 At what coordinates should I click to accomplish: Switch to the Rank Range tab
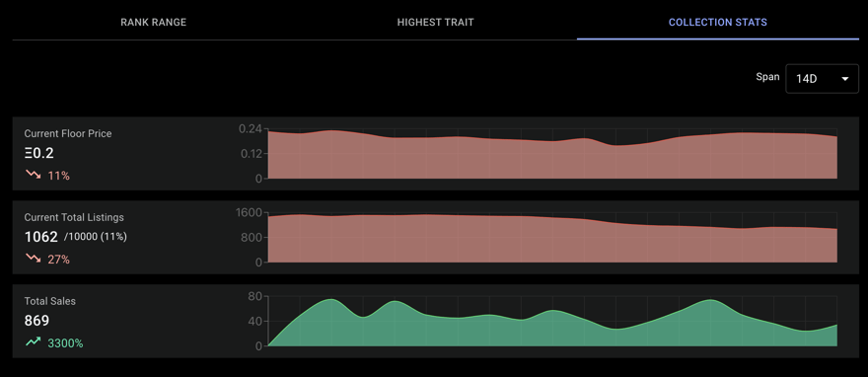point(153,23)
